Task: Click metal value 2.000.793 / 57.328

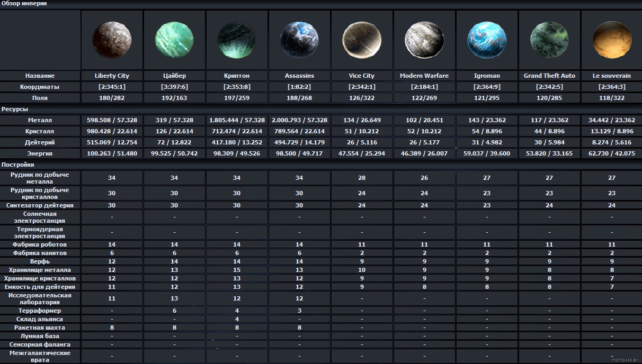Action: [299, 120]
